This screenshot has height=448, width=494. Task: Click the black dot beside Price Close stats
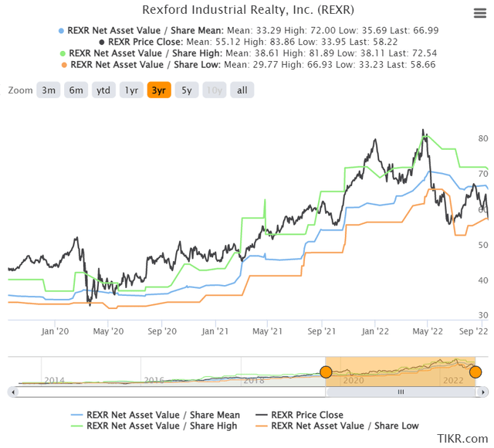coord(102,42)
